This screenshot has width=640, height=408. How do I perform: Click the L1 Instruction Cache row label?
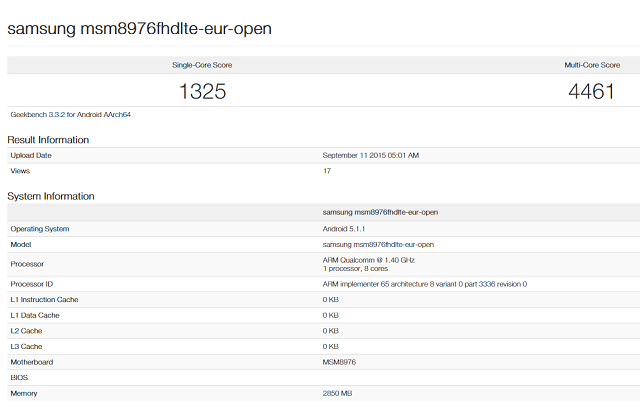click(47, 300)
